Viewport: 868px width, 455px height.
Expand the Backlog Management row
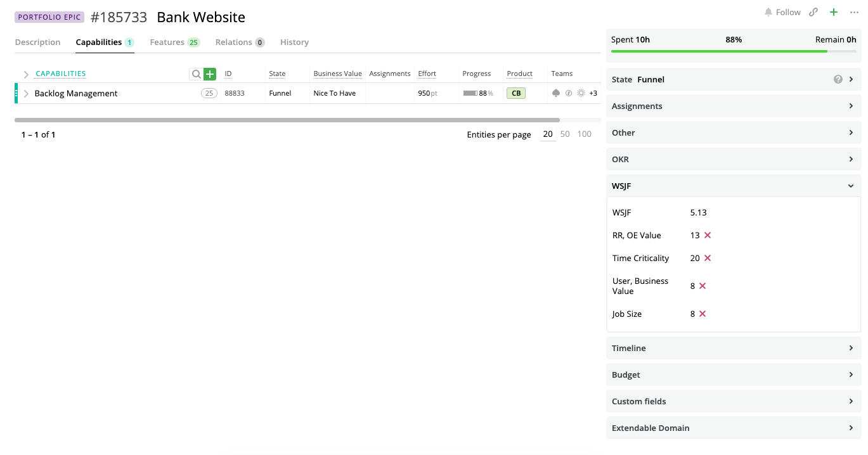point(26,94)
